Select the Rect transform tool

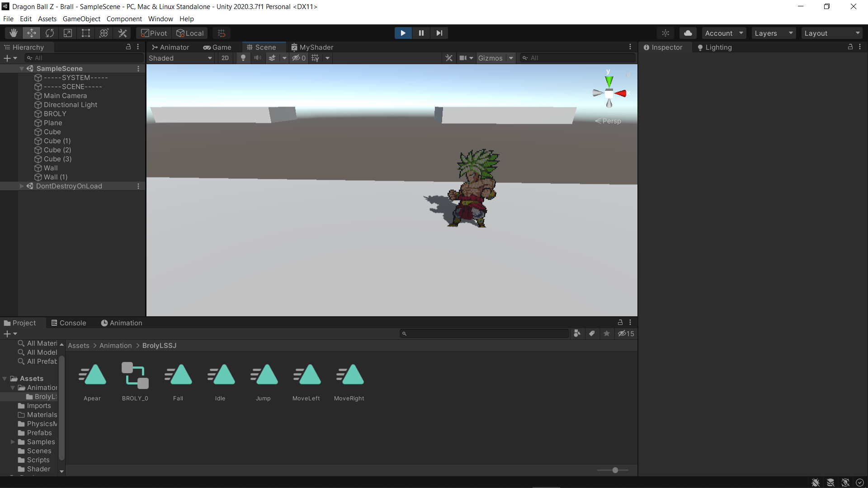86,33
